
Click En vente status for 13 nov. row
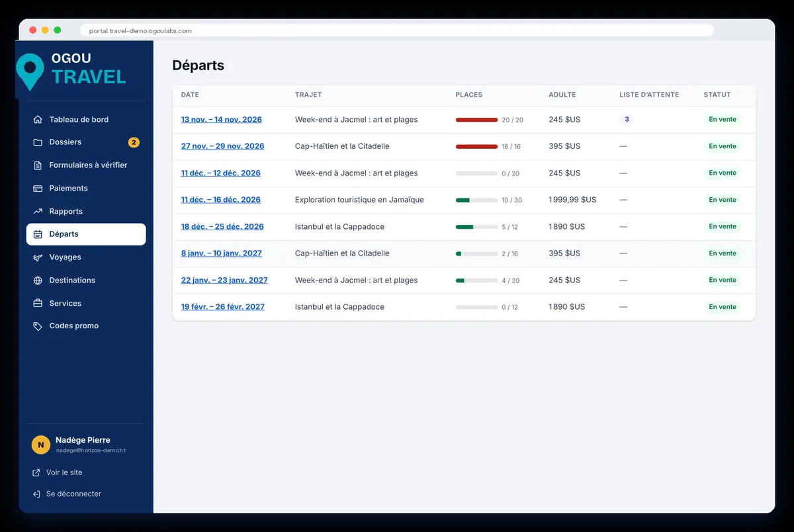click(723, 120)
